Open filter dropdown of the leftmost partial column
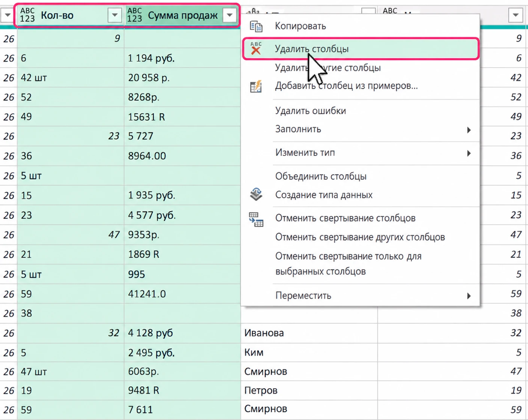This screenshot has width=528, height=420. tap(7, 15)
